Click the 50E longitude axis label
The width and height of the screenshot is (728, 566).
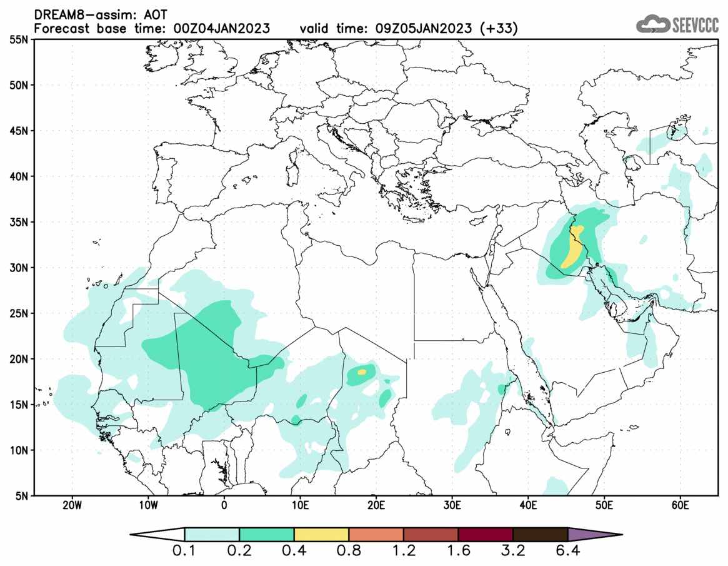coord(604,505)
